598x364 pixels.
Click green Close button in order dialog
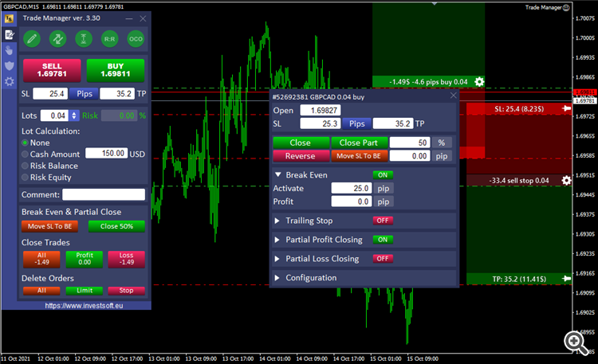(x=301, y=143)
